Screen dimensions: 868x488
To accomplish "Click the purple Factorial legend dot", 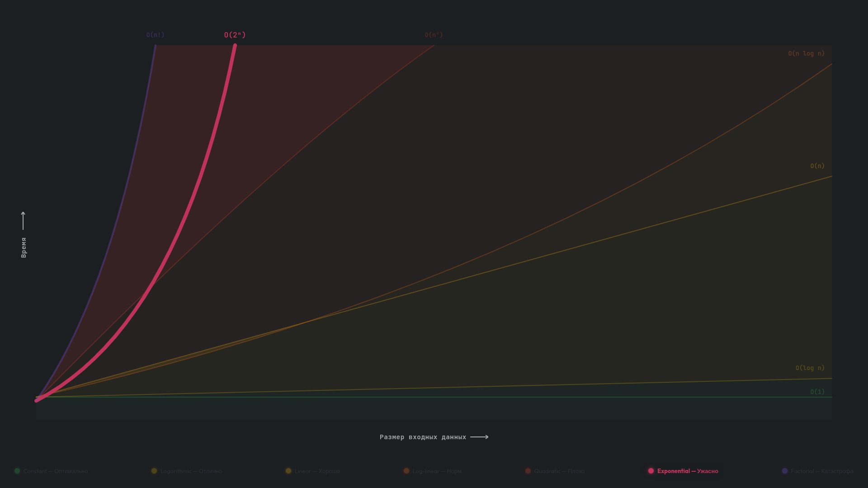I will 785,471.
